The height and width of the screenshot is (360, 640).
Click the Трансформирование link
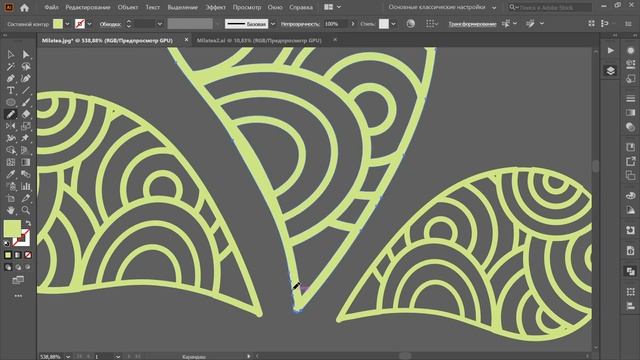[x=472, y=24]
